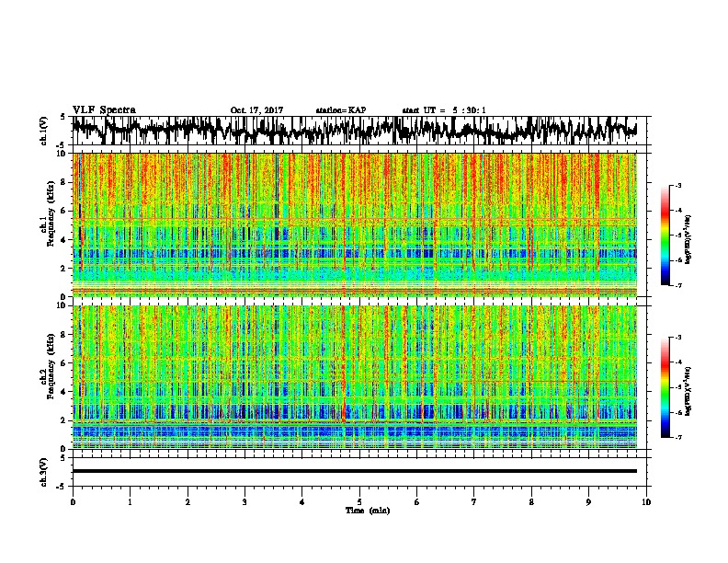Click the time axis tick label '5'
The image size is (728, 563).
click(359, 502)
